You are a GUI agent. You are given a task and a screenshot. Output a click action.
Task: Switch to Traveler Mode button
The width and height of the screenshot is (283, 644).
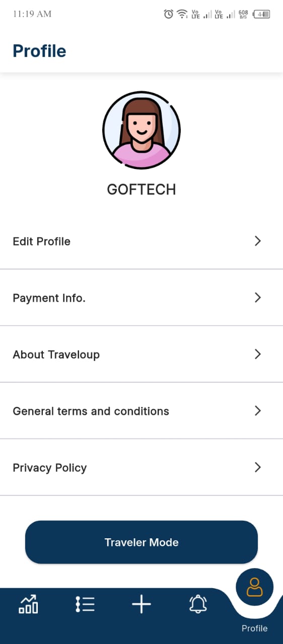pyautogui.click(x=141, y=542)
